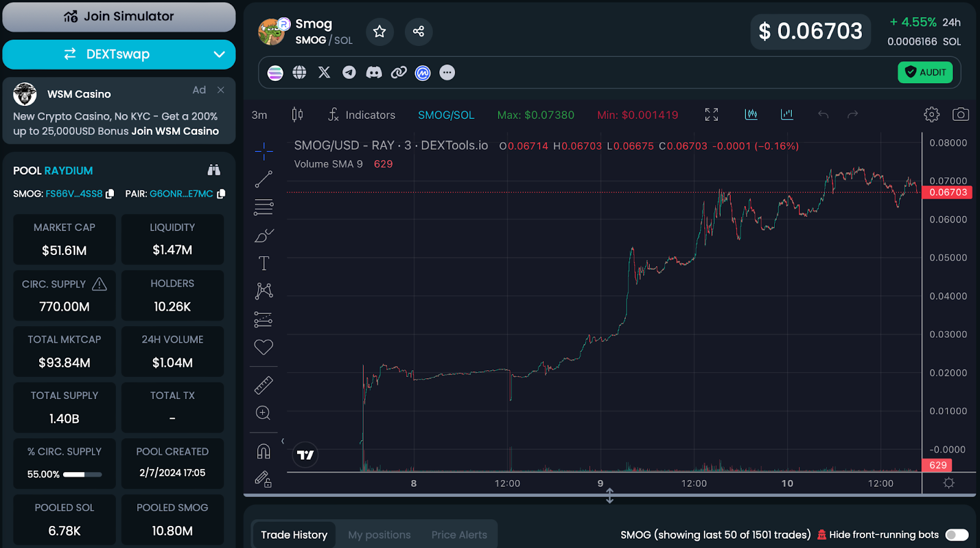Open the RAYDIUM pool link
The image size is (980, 548).
click(69, 170)
